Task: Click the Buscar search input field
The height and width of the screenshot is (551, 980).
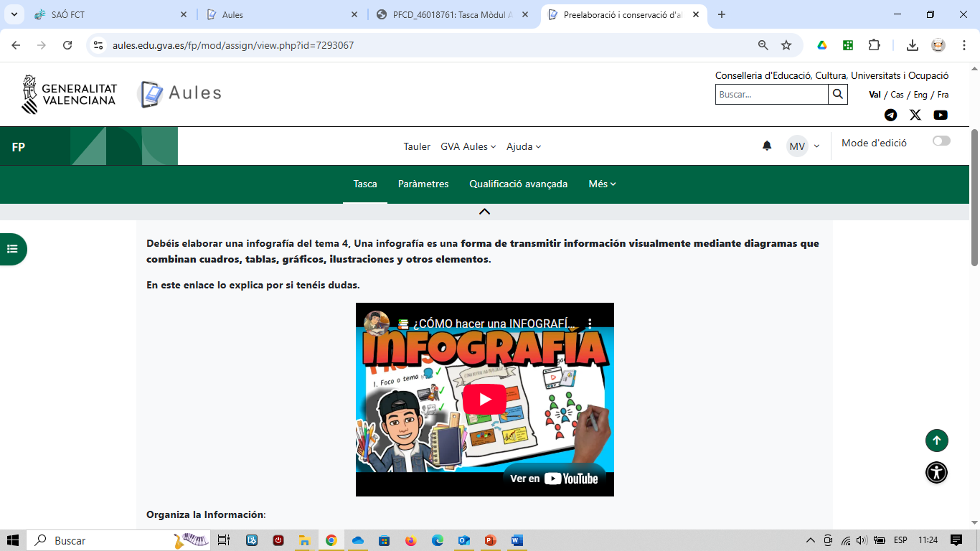Action: pos(771,94)
